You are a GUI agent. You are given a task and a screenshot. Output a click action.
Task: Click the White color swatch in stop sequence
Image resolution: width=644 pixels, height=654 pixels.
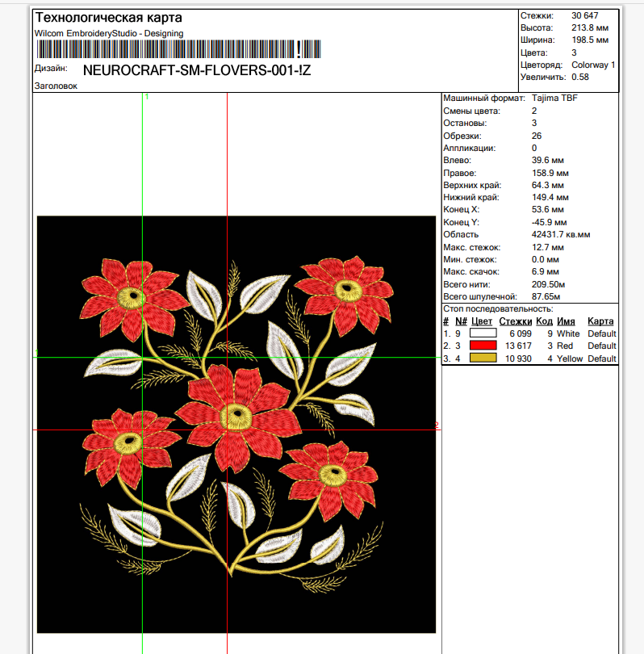[483, 333]
